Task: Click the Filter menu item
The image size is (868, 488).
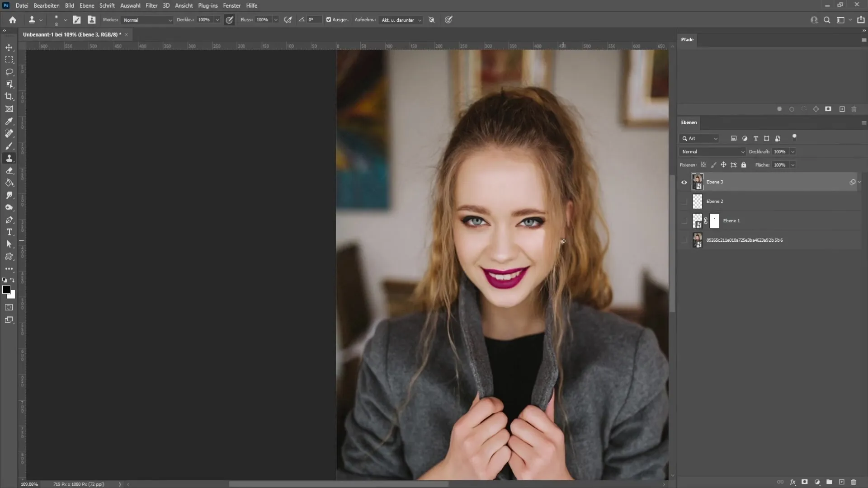Action: pos(151,5)
